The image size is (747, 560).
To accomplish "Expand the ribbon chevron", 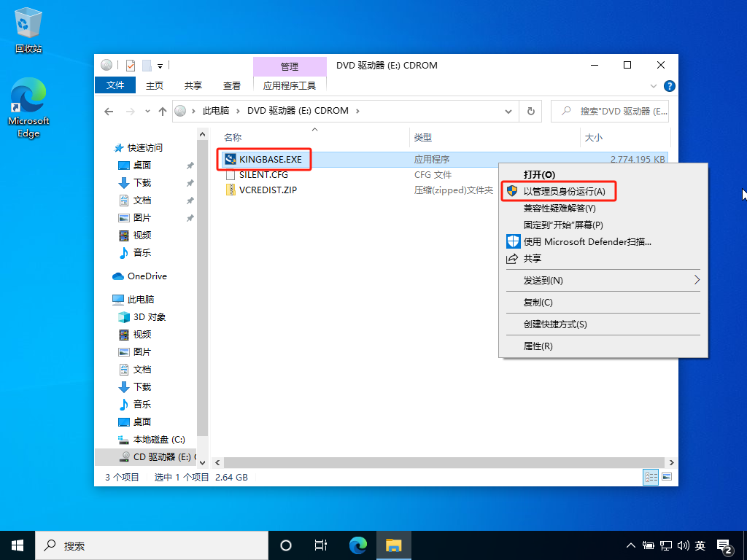I will pos(654,86).
